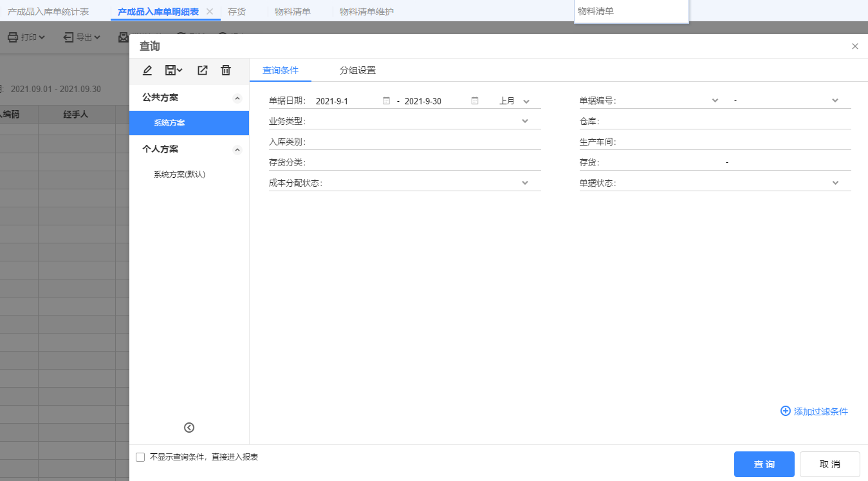The width and height of the screenshot is (868, 481).
Task: Open the 产成品入库单统计表 tab
Action: (x=48, y=12)
